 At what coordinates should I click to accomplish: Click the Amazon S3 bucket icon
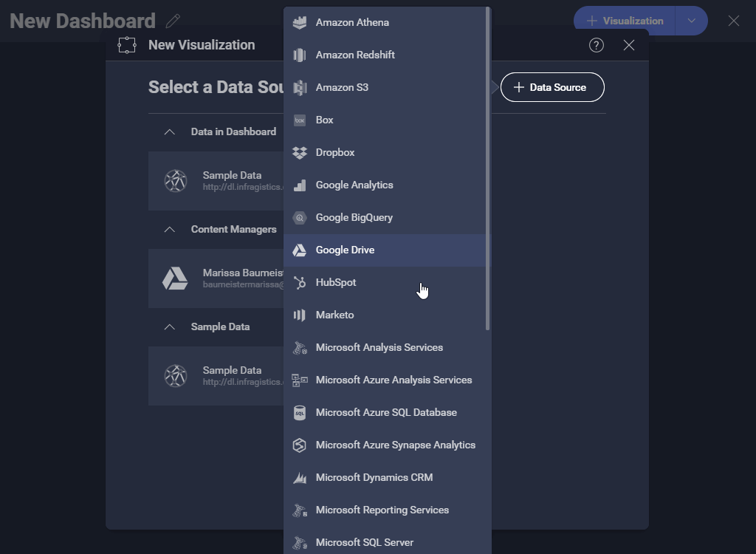pos(300,87)
